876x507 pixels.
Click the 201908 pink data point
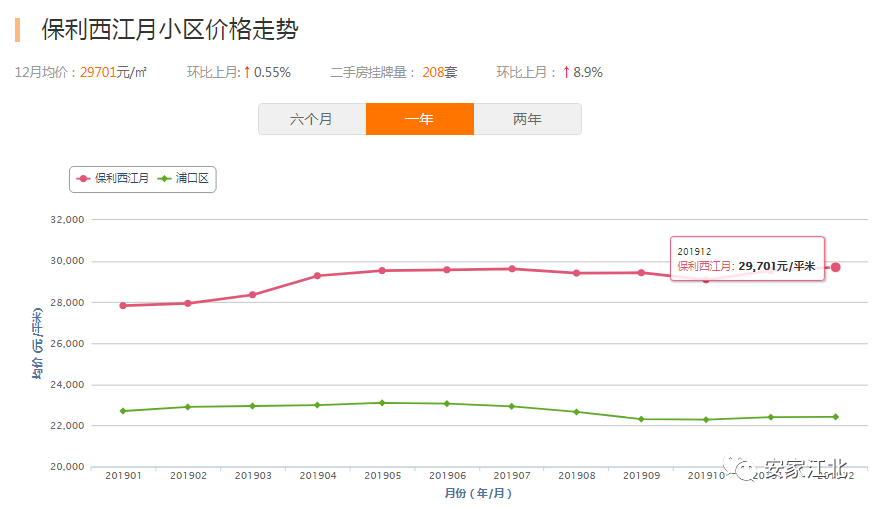[577, 273]
